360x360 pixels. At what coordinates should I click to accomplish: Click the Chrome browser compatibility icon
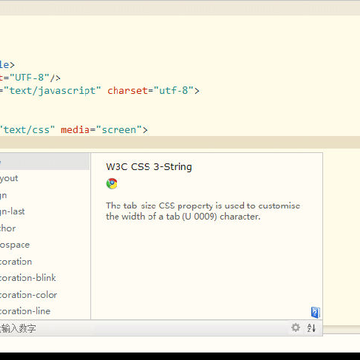[x=112, y=184]
